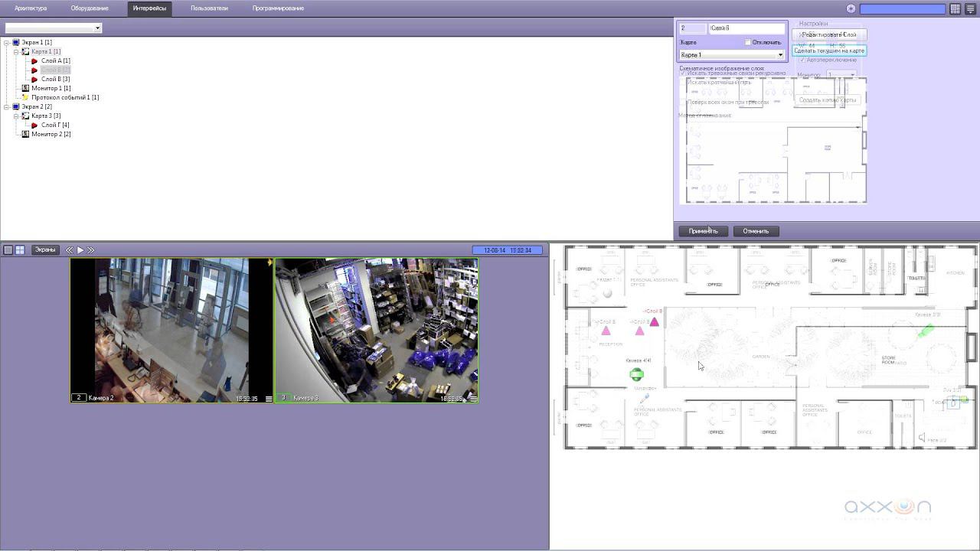Click the green camera icon in Store Room
Image resolution: width=980 pixels, height=551 pixels.
point(926,331)
